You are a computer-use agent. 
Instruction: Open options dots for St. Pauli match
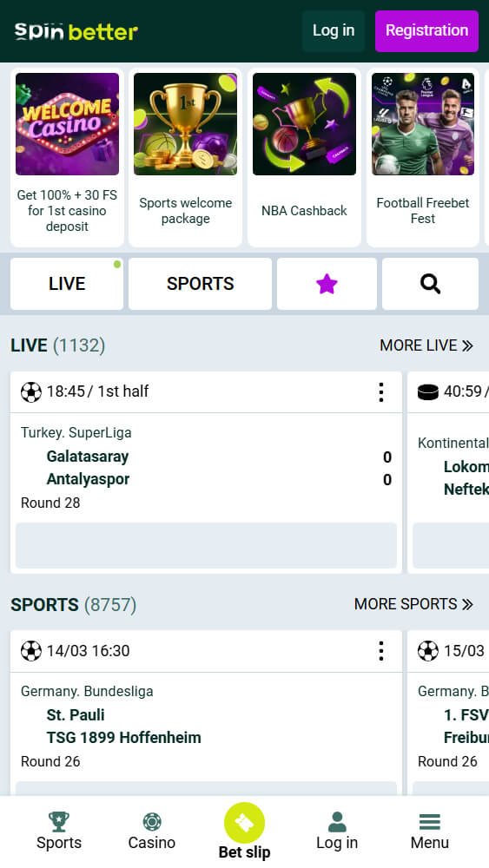[x=381, y=651]
